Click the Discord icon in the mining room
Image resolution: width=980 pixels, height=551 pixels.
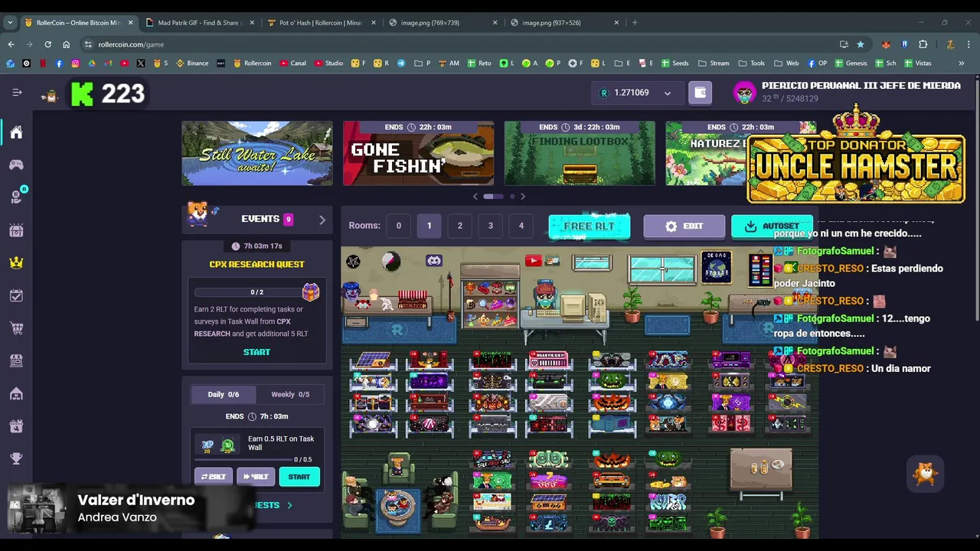coord(433,261)
